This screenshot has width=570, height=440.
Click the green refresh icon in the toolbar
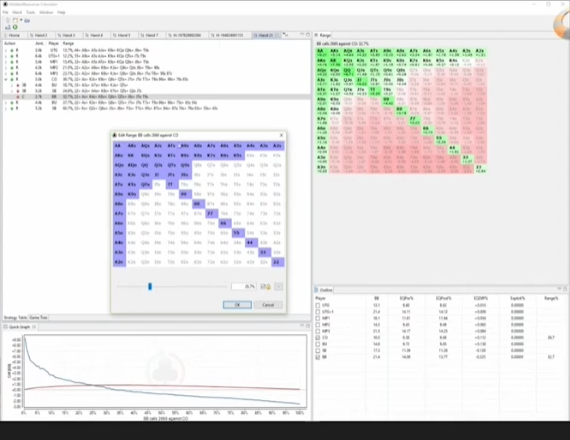point(15,27)
